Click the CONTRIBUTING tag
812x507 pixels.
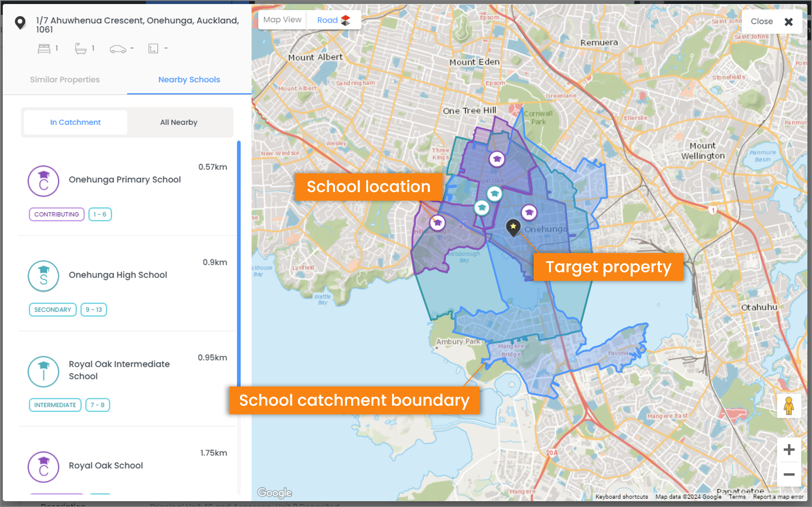[57, 214]
